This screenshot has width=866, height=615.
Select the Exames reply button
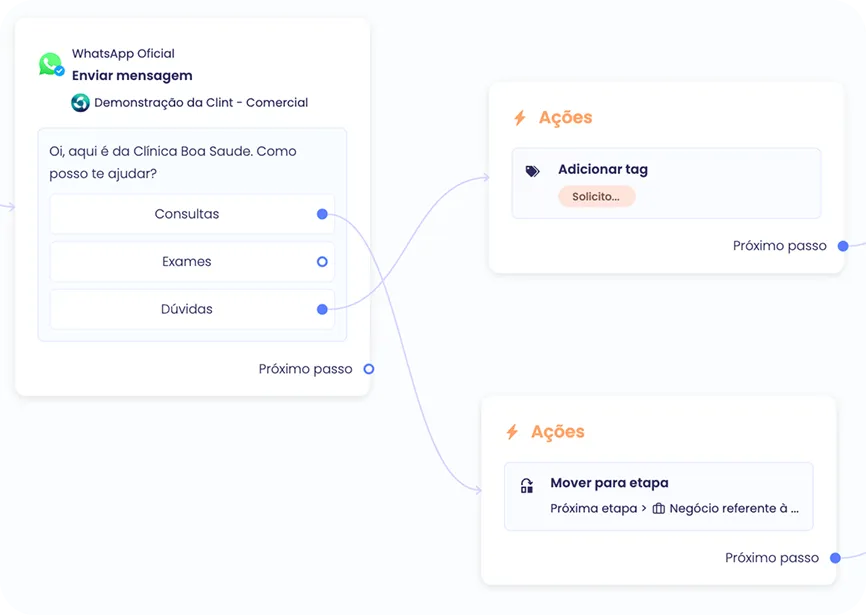[192, 262]
